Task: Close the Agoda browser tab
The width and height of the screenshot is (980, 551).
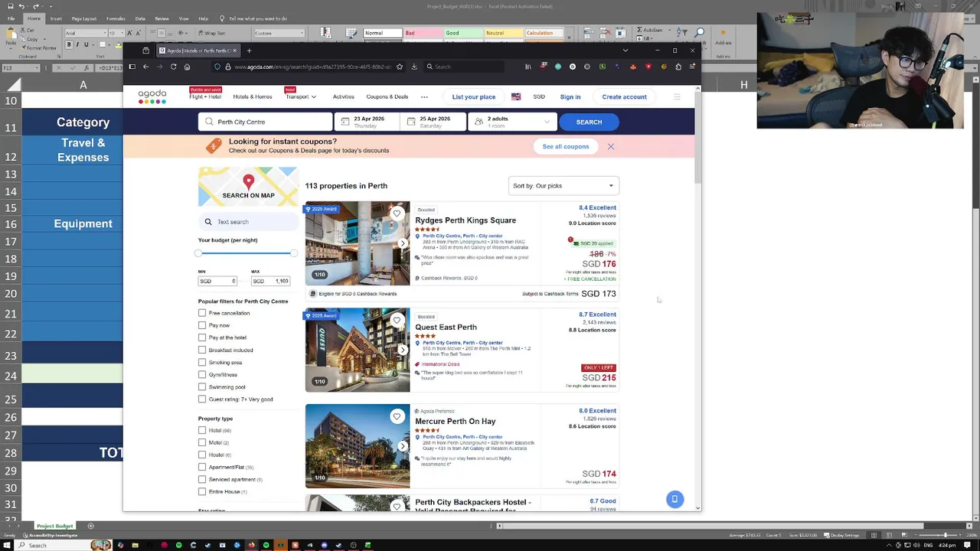Action: point(235,51)
